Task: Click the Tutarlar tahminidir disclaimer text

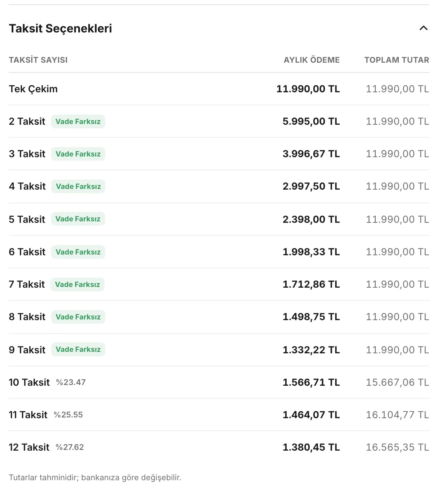Action: click(x=95, y=478)
